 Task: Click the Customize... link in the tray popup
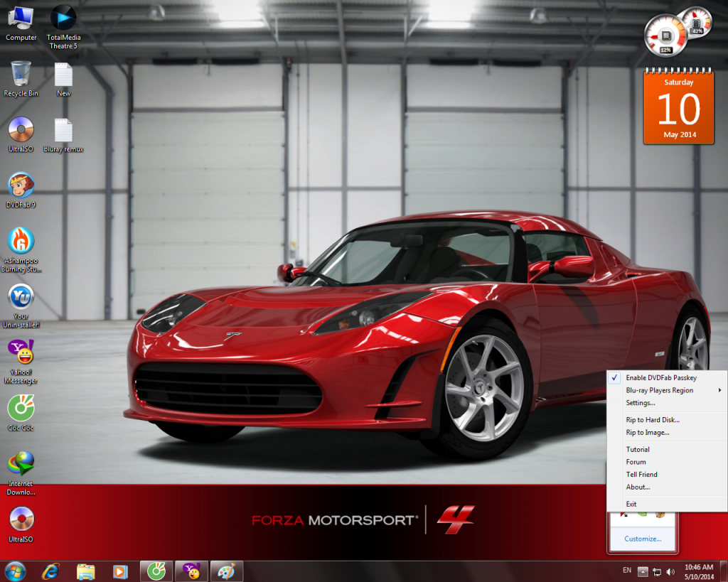[643, 539]
